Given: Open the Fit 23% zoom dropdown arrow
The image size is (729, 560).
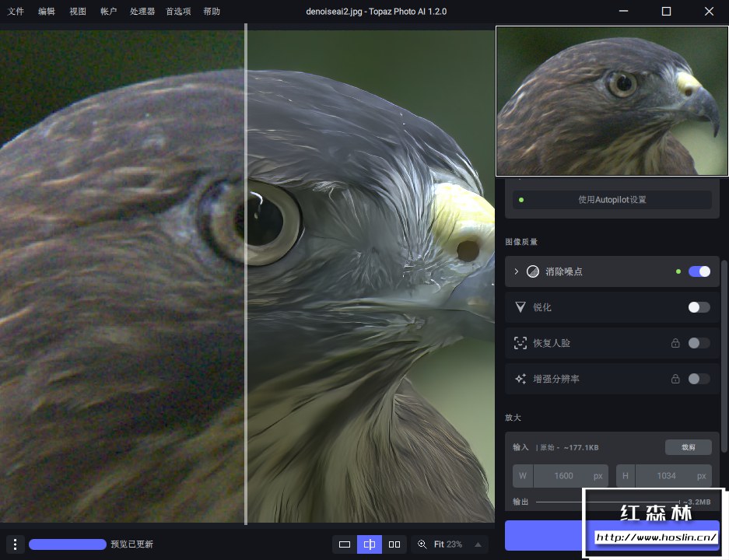Looking at the screenshot, I should coord(477,544).
